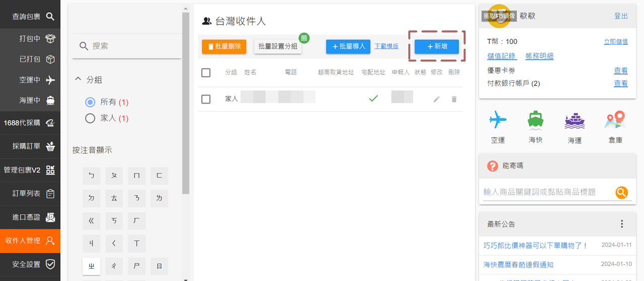Filter by ㄅ zhuyin key
Viewport: 644px width, 281px height.
tap(92, 176)
